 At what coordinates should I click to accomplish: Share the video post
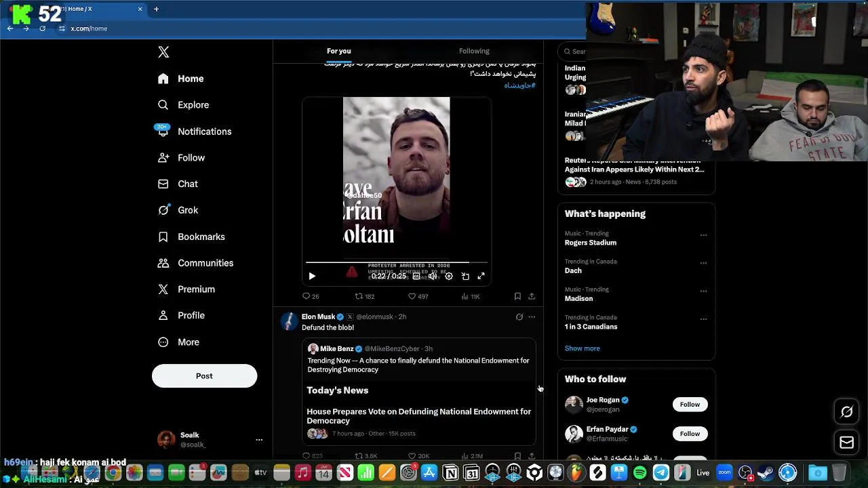532,296
